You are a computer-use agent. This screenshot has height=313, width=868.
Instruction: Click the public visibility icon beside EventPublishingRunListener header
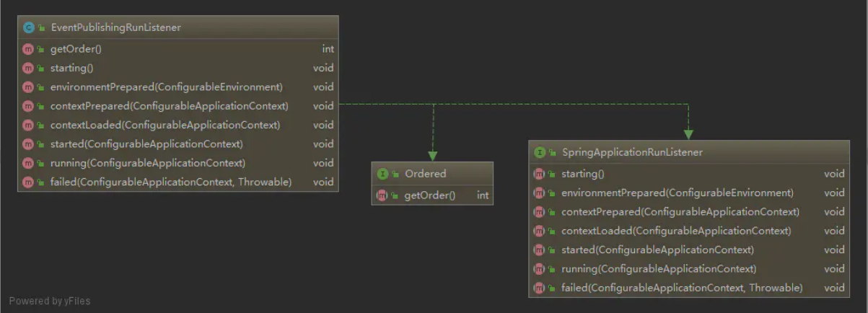click(x=41, y=28)
